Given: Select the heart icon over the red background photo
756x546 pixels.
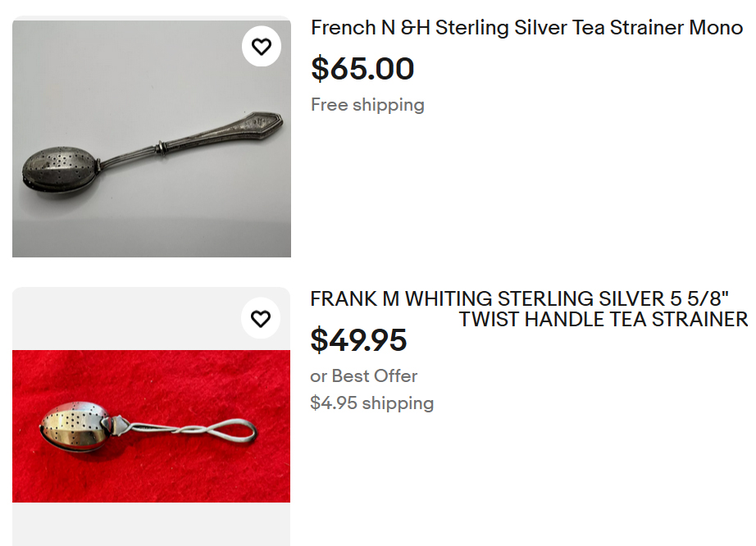Looking at the screenshot, I should pos(261,318).
